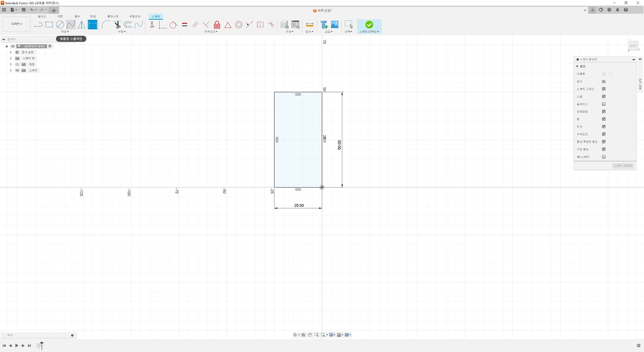Click 스케치 마무리 button in palette

(x=623, y=166)
